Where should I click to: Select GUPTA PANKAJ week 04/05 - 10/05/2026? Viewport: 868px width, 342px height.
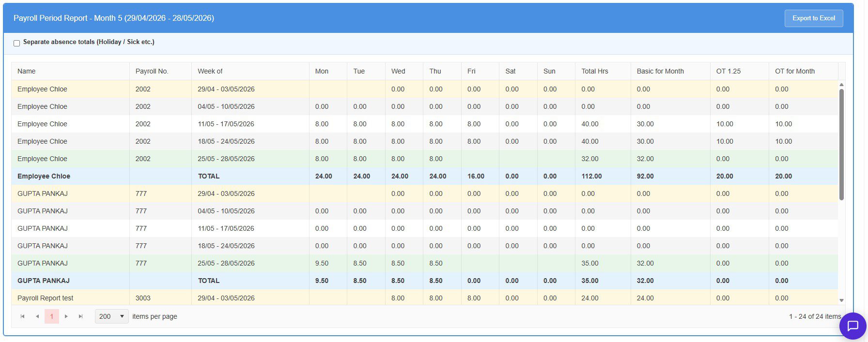(x=425, y=211)
